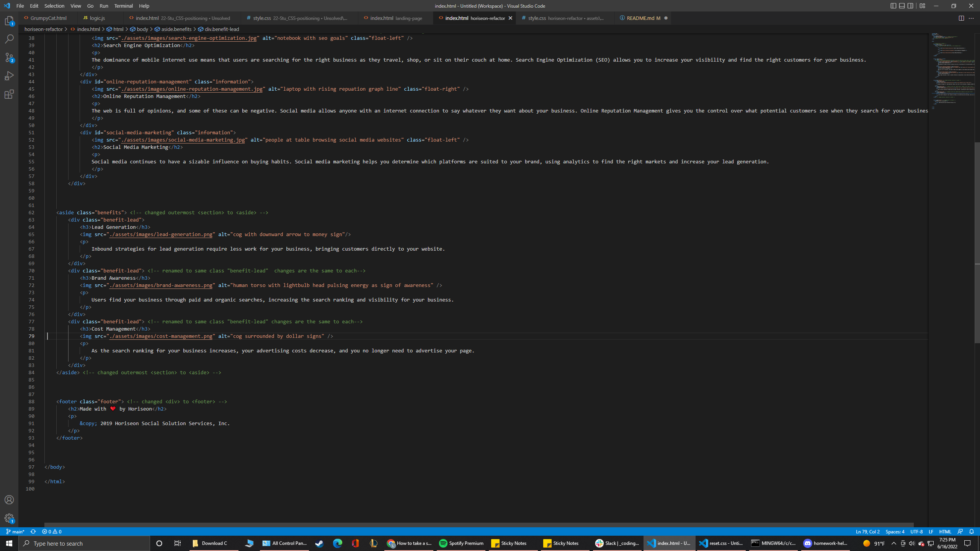Follow the cost-management.png image path link

coord(161,336)
